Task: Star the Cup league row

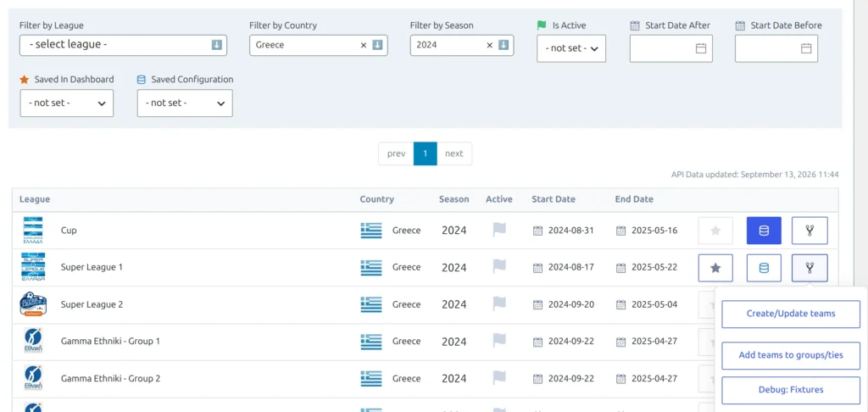Action: coord(715,231)
